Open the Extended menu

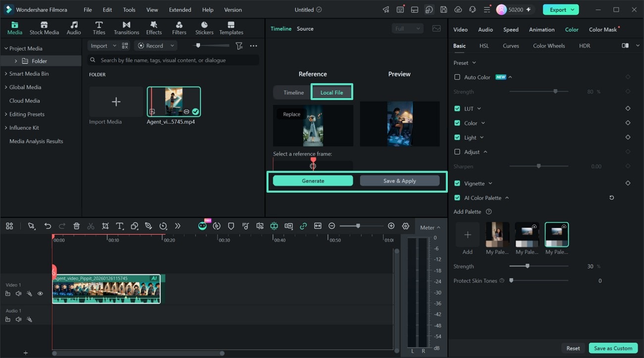point(180,9)
